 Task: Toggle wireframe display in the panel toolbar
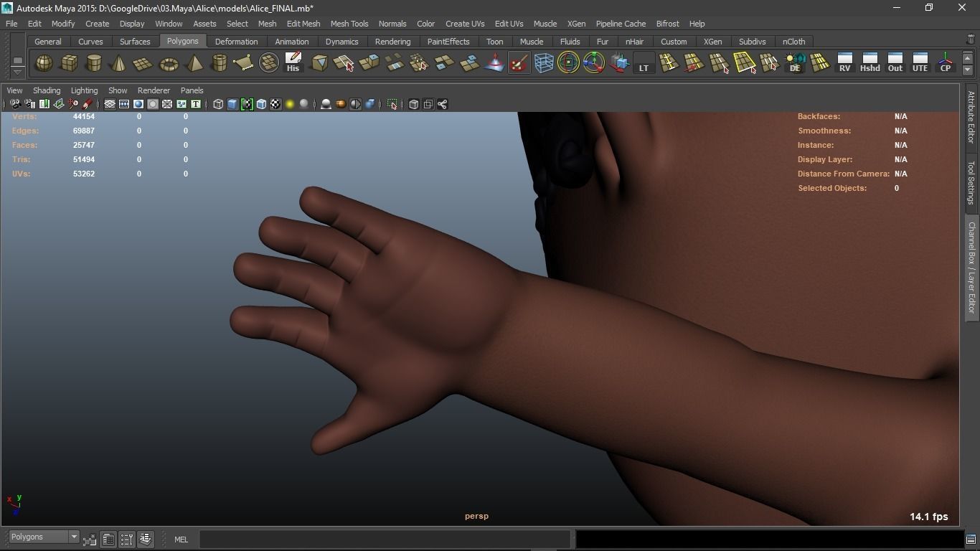click(x=218, y=105)
